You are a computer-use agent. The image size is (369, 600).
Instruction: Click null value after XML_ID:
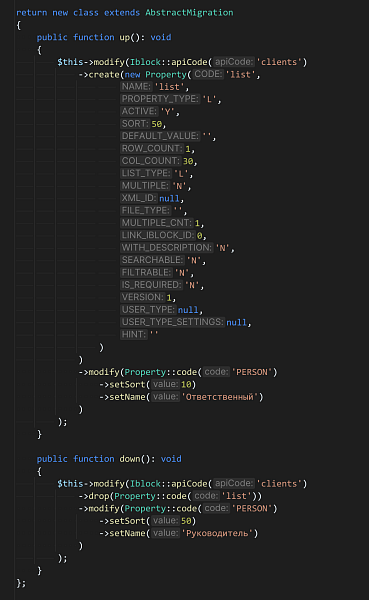point(169,198)
